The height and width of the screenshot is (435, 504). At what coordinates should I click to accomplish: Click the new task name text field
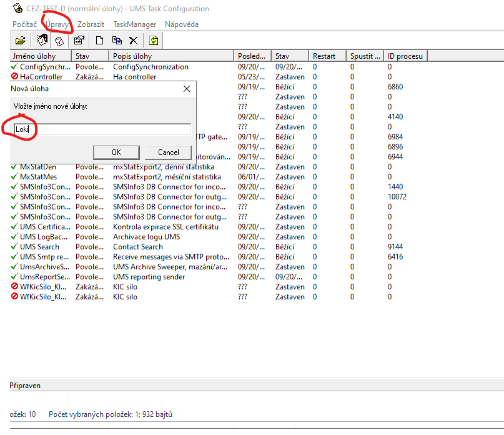coord(103,129)
